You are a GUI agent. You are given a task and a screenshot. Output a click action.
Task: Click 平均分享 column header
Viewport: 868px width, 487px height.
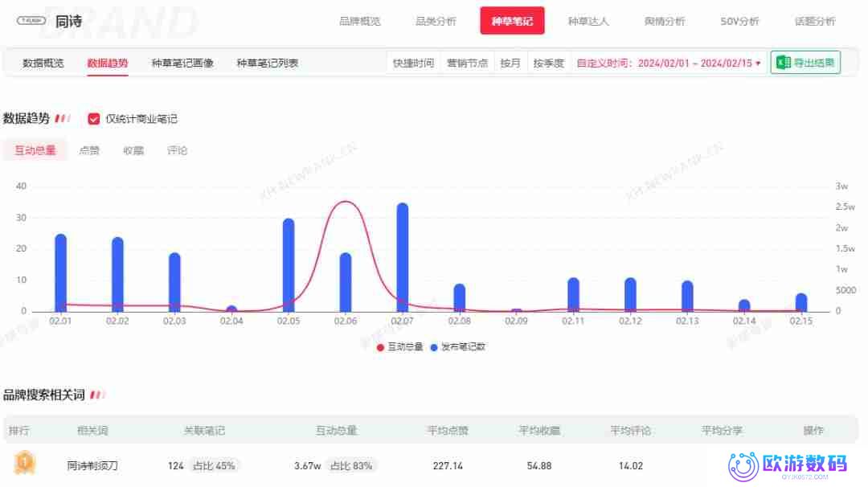(x=722, y=431)
